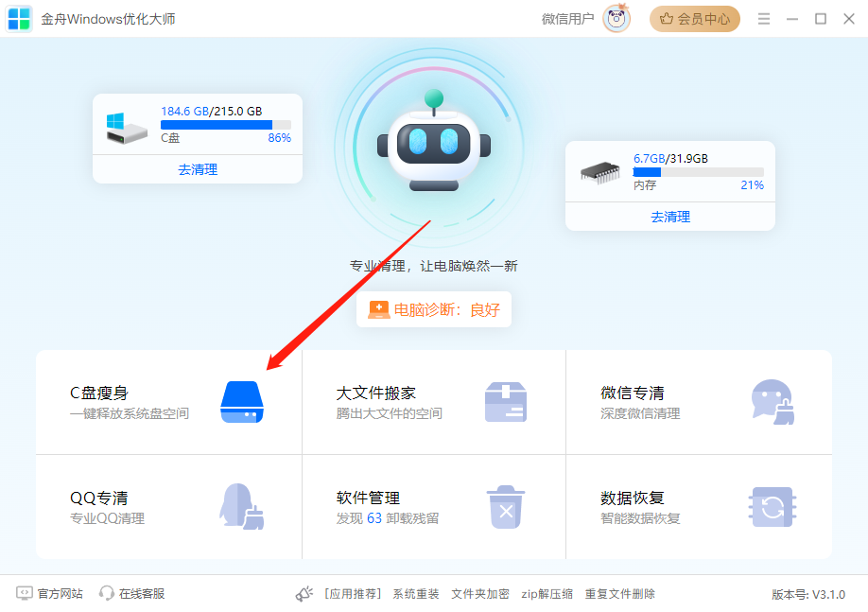Screen dimensions: 868x612
Task: Click the 官方网站 monitor icon
Action: (25, 593)
